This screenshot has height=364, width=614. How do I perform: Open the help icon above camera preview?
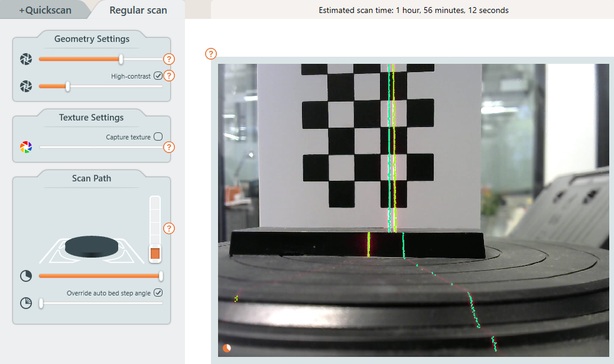click(x=210, y=54)
